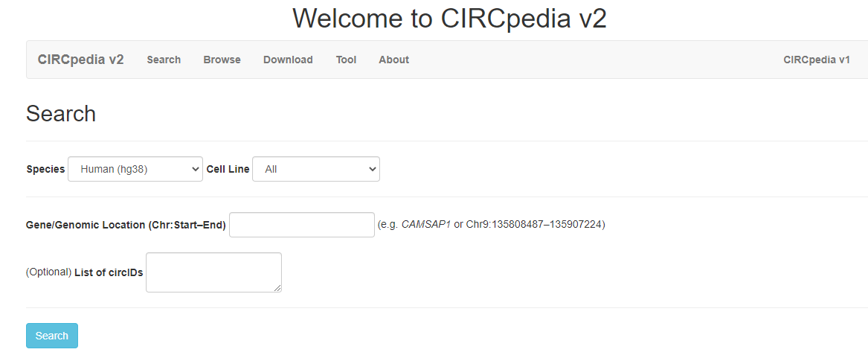Open the Search tab in navbar
The image size is (868, 358).
pos(164,60)
